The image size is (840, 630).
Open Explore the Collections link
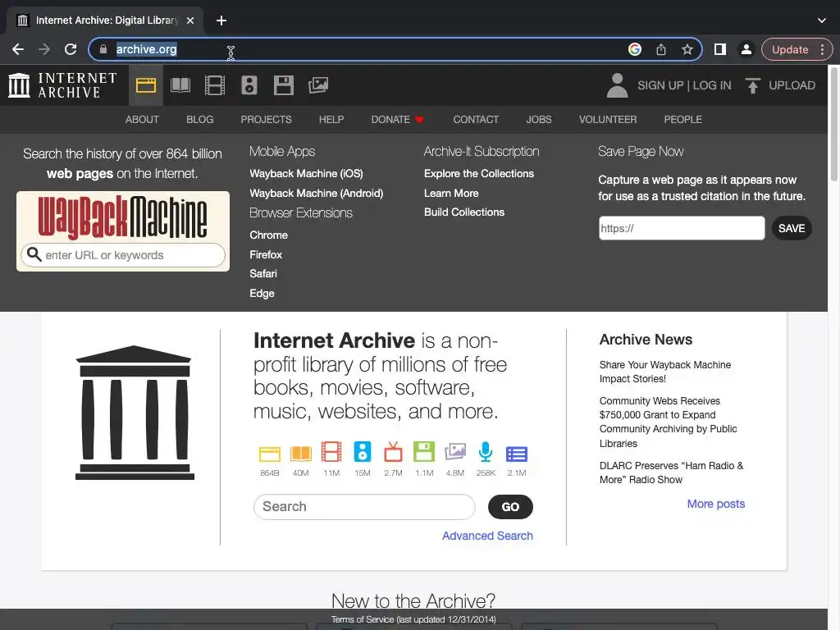(479, 174)
